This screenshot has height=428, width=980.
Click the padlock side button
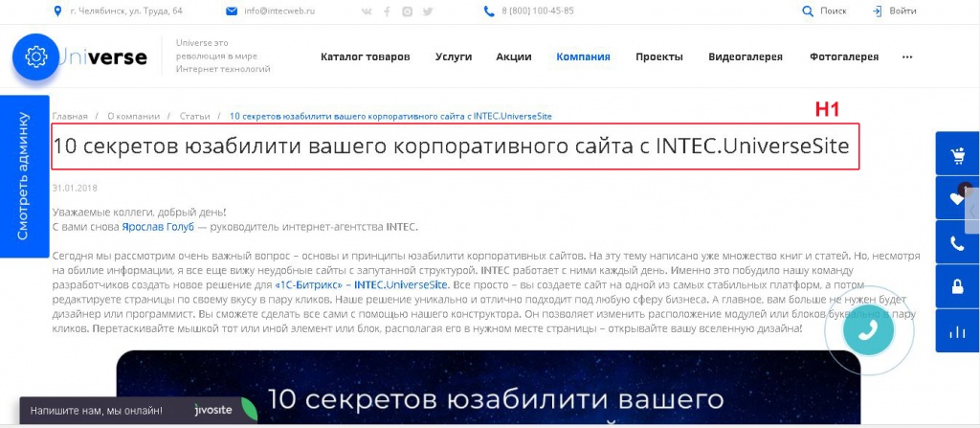pos(957,287)
